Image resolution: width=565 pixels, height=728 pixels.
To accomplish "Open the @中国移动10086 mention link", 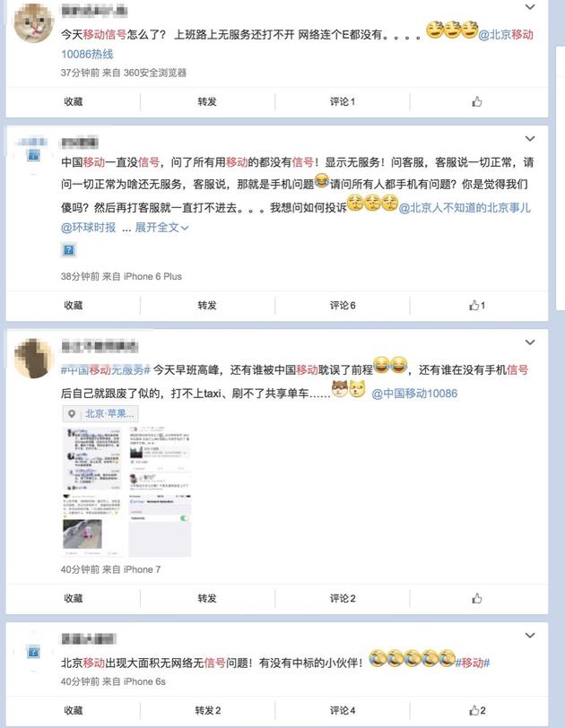I will point(414,394).
